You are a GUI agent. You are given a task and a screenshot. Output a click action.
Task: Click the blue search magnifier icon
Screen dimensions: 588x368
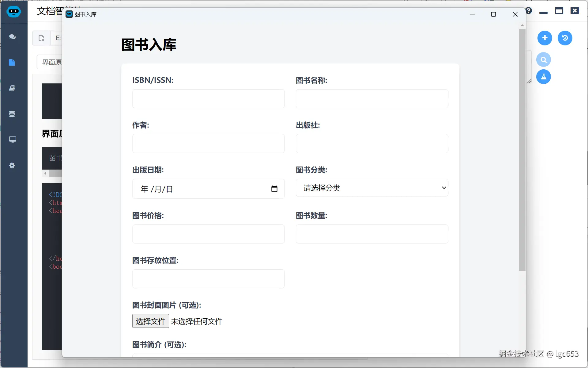click(543, 60)
